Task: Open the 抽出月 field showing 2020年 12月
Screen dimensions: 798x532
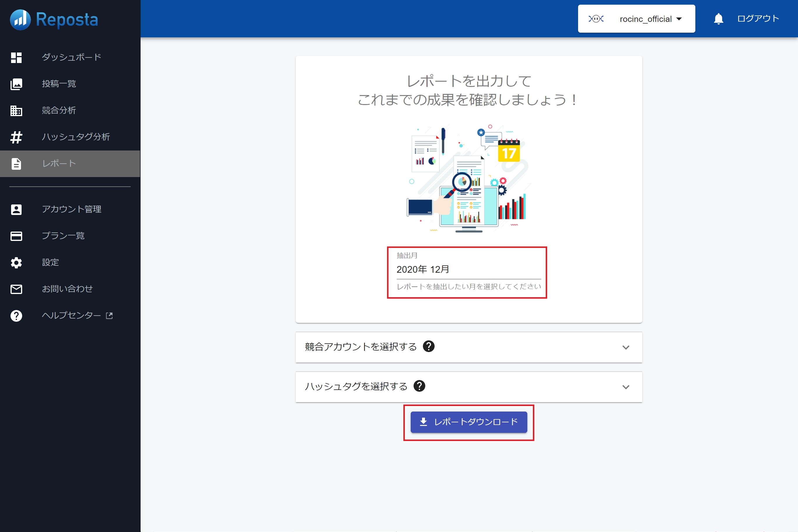Action: click(x=468, y=270)
